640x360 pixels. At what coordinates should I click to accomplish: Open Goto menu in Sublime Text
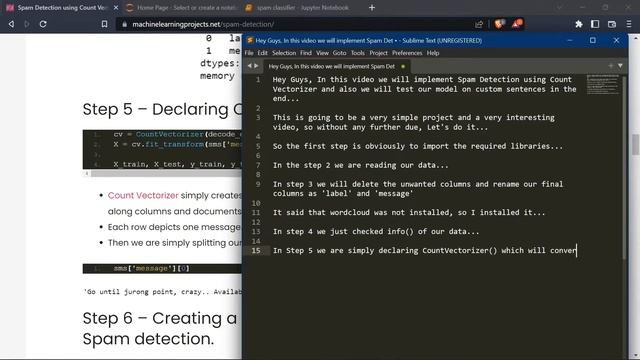point(339,53)
